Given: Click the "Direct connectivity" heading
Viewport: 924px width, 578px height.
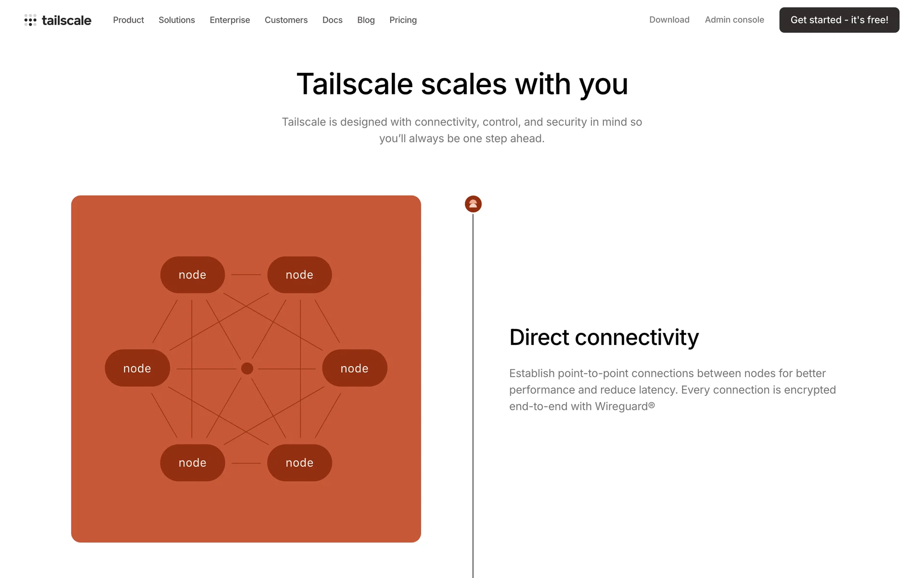Looking at the screenshot, I should coord(604,337).
